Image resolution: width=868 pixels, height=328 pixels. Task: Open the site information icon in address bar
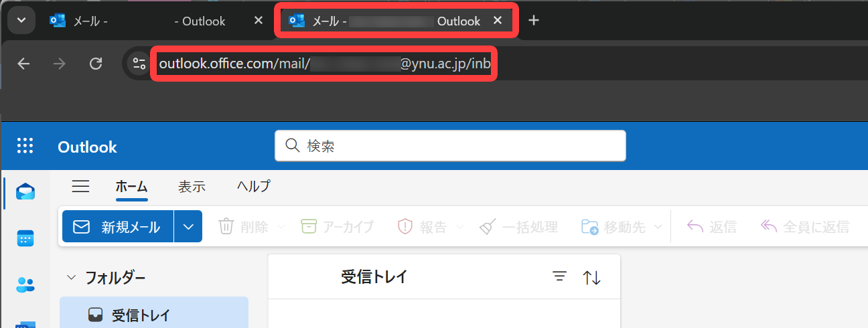tap(139, 64)
